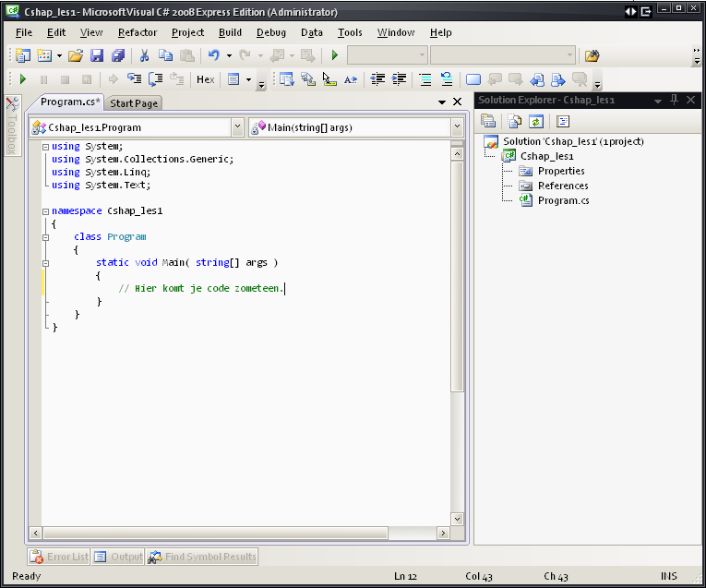706x588 pixels.
Task: Collapse the class Program block
Action: point(45,237)
